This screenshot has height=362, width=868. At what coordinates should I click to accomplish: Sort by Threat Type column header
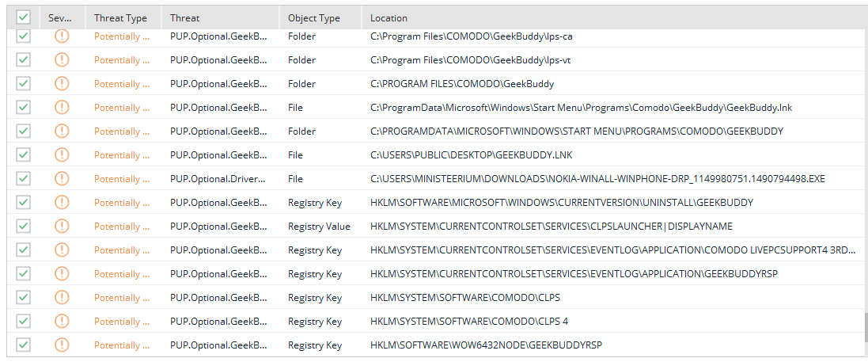tap(120, 17)
